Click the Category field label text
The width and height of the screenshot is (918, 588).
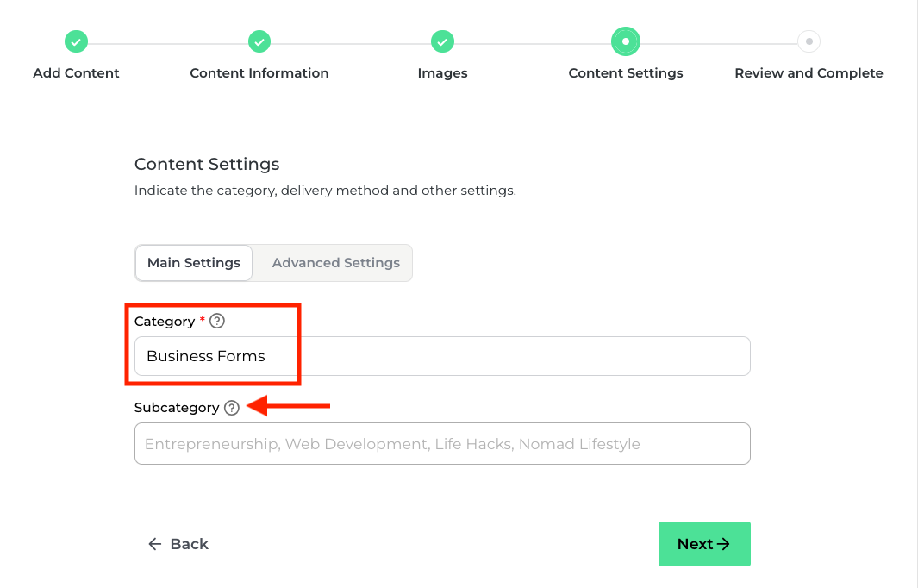pyautogui.click(x=165, y=322)
